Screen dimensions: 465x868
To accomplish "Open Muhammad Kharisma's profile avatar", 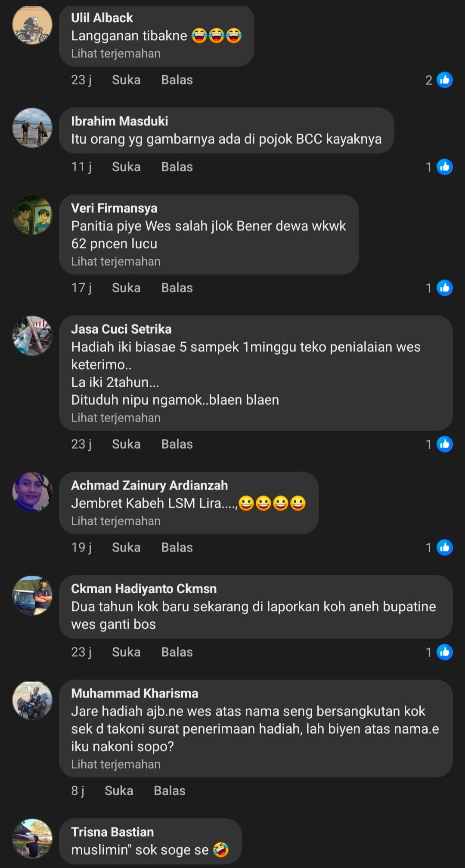I will pos(32,701).
